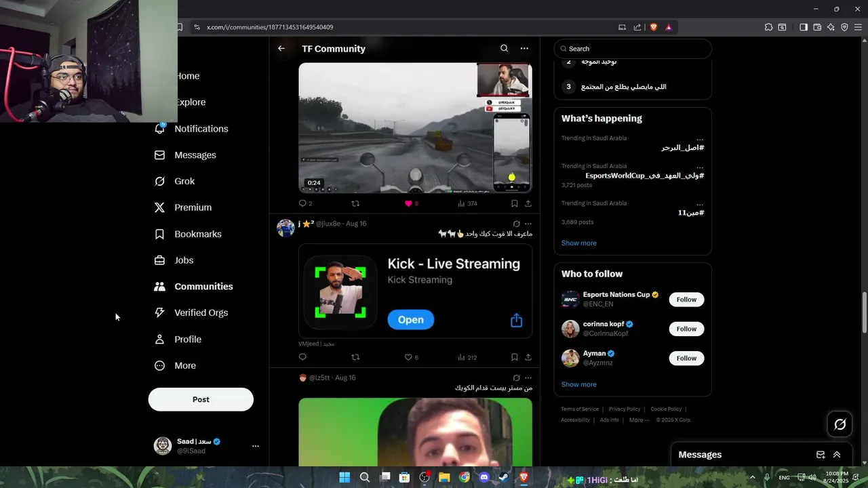Click the Brave Shields lion icon
868x488 pixels.
pyautogui.click(x=654, y=27)
